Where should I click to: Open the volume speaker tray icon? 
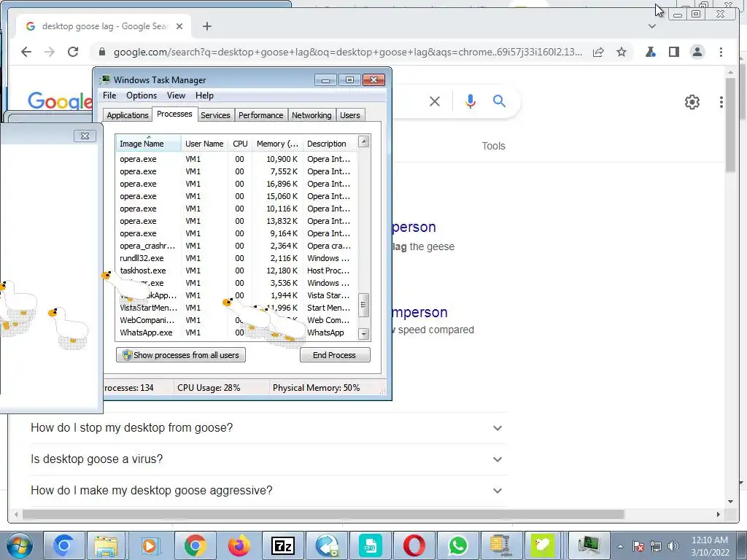pos(673,546)
